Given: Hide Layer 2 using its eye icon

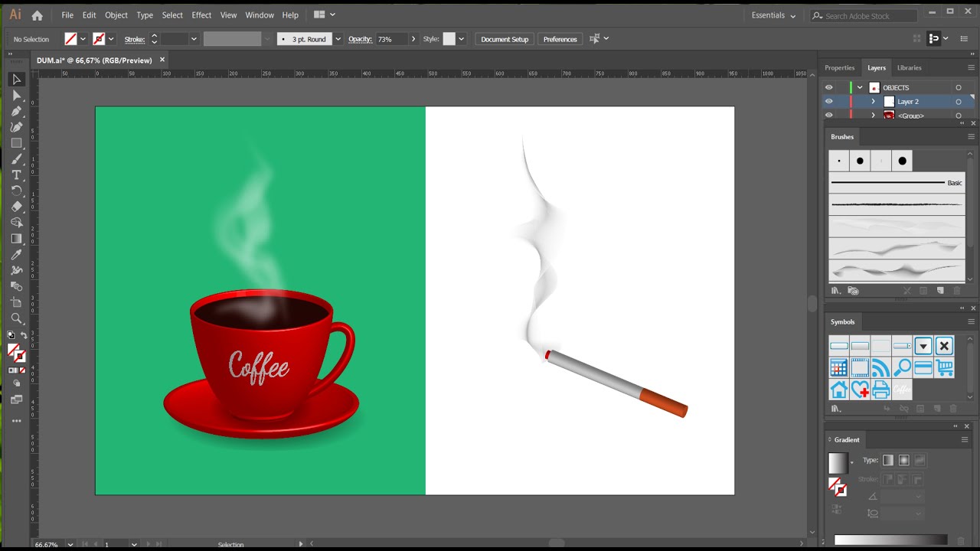Looking at the screenshot, I should [x=828, y=101].
